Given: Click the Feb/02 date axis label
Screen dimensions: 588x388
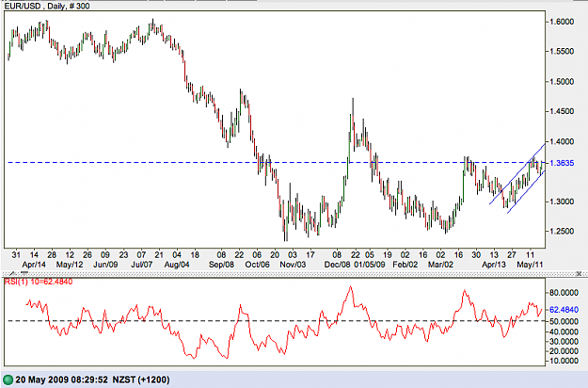Looking at the screenshot, I should pyautogui.click(x=405, y=265).
